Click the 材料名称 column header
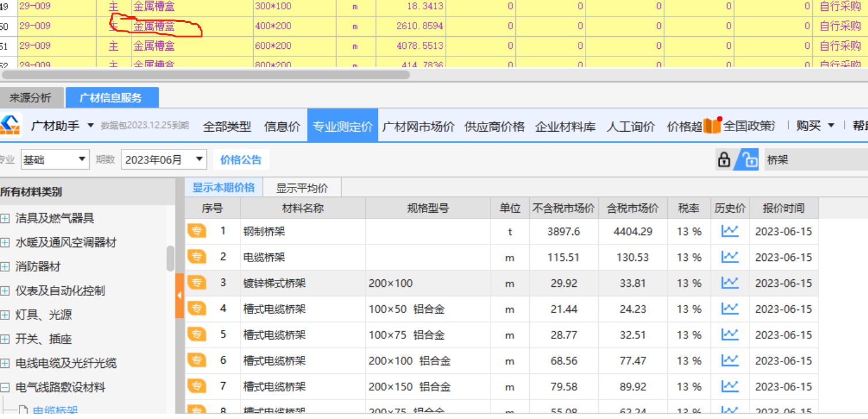Screen dimensions: 868x419 [303, 208]
